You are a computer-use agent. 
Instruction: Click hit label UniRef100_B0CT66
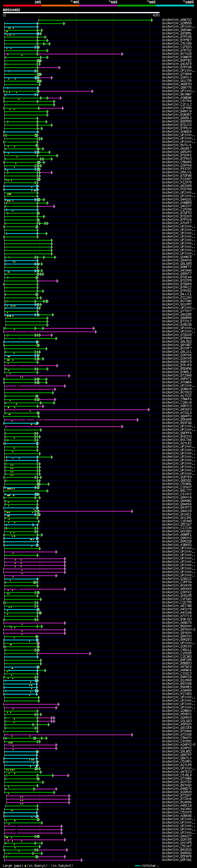pyautogui.click(x=177, y=440)
